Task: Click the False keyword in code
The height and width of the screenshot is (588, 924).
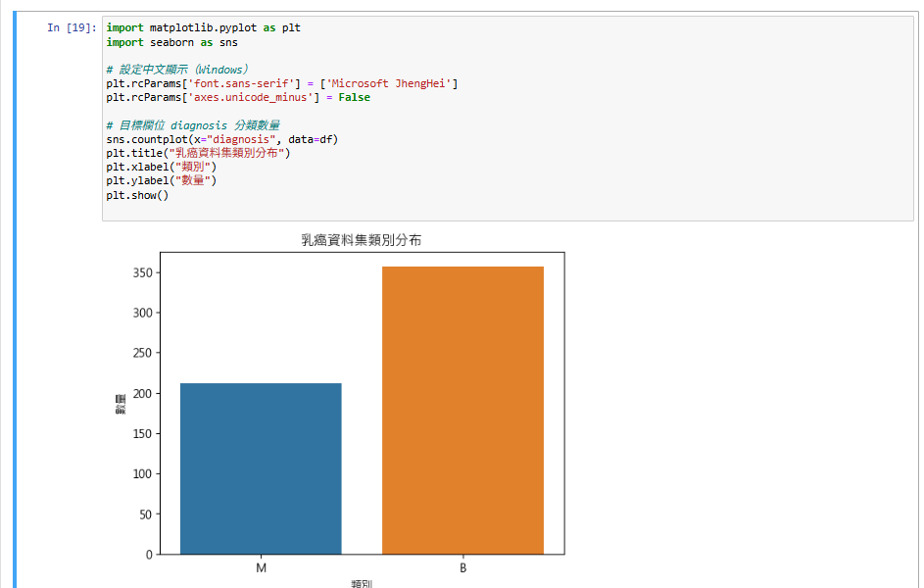Action: pos(354,97)
